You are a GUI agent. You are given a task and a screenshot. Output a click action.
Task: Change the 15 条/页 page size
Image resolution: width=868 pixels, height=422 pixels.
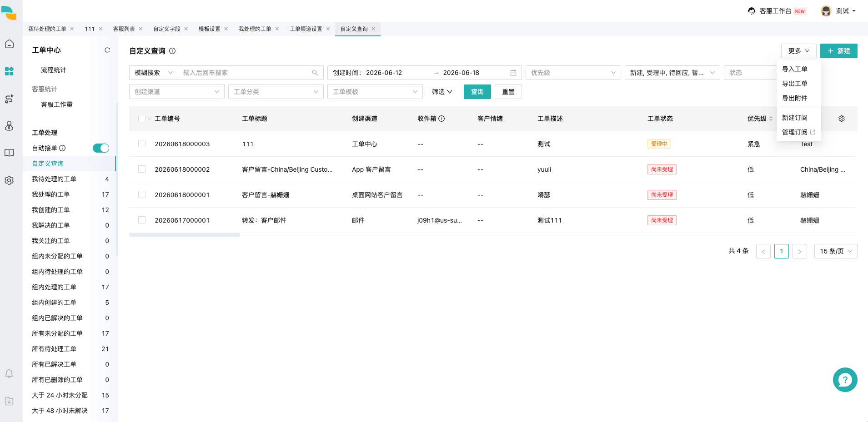coord(836,251)
